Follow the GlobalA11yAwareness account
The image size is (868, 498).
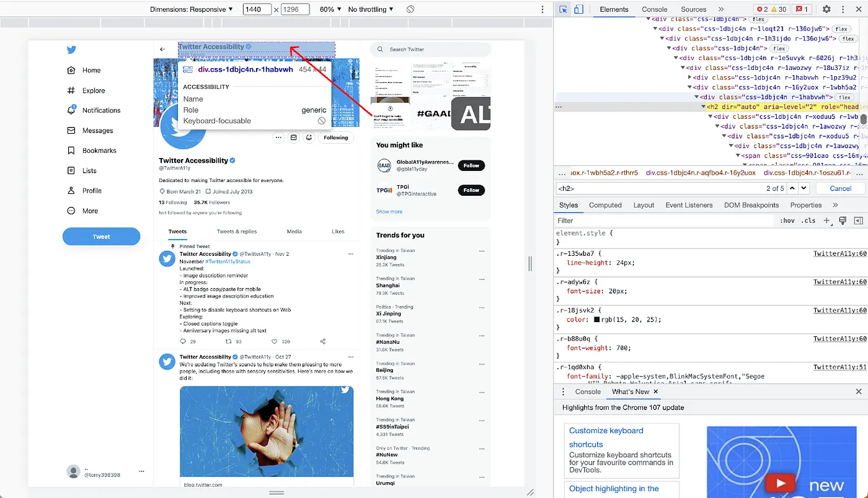click(x=471, y=165)
